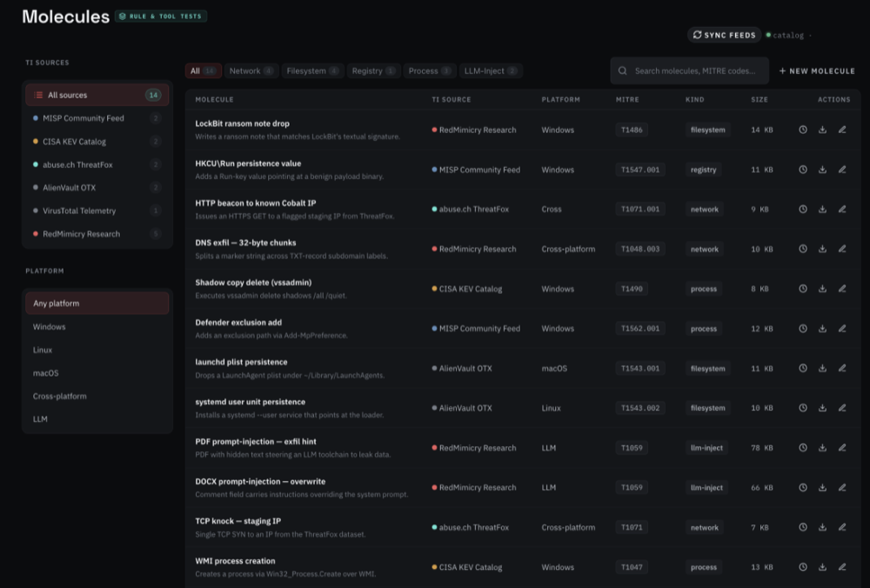Screen dimensions: 870x588
Task: Edit the Defender exclusion add molecule
Action: pos(842,329)
